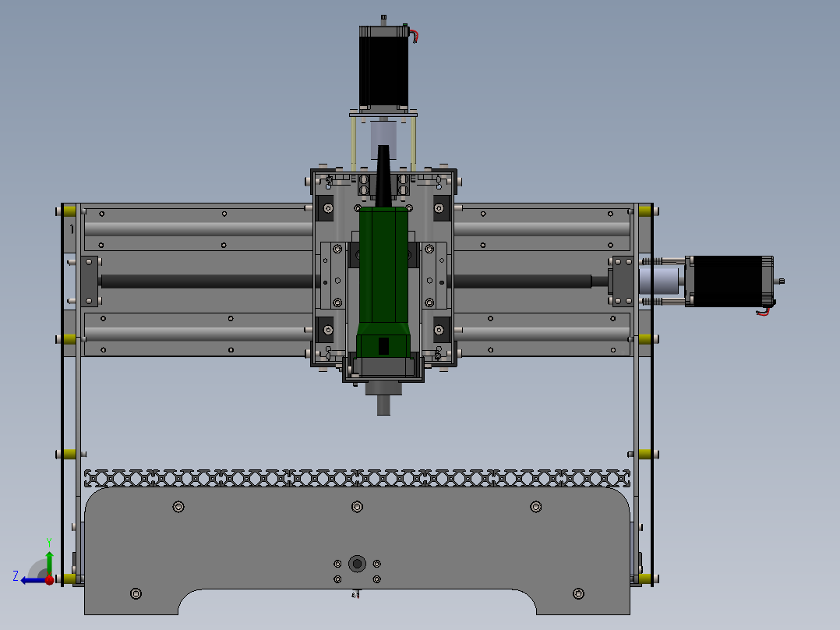Click the yellow cap on the left rail end
This screenshot has height=630, width=840.
coord(69,211)
